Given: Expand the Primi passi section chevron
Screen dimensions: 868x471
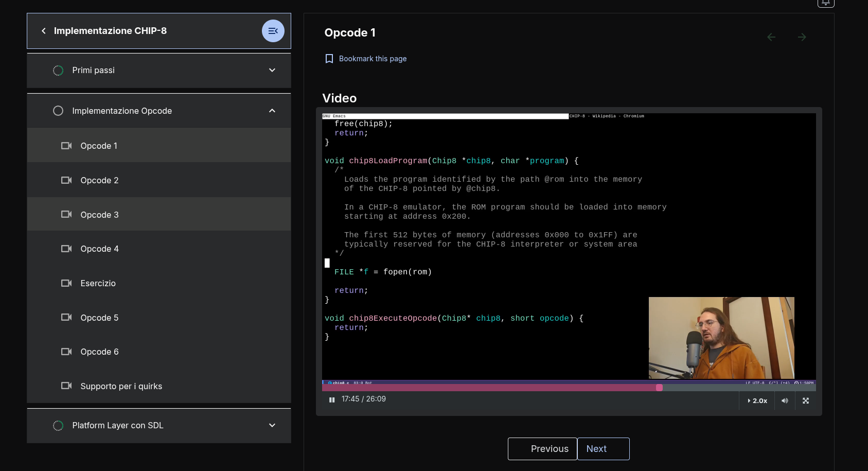Looking at the screenshot, I should 272,71.
